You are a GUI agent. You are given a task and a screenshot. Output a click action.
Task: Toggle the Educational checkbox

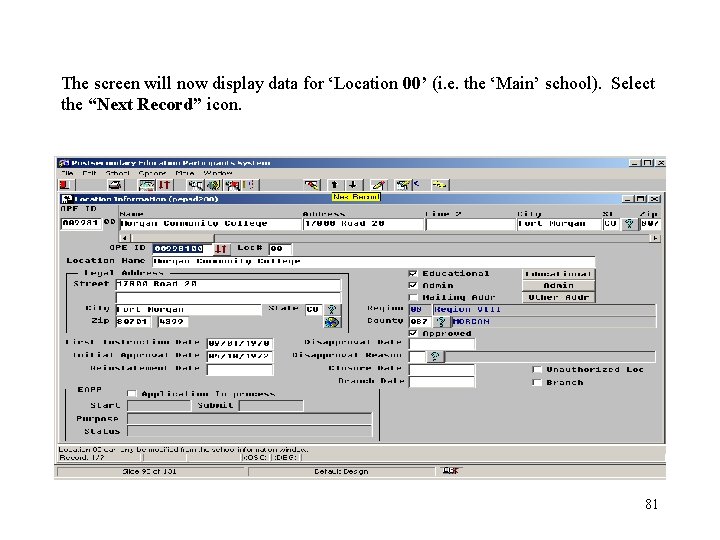click(413, 274)
